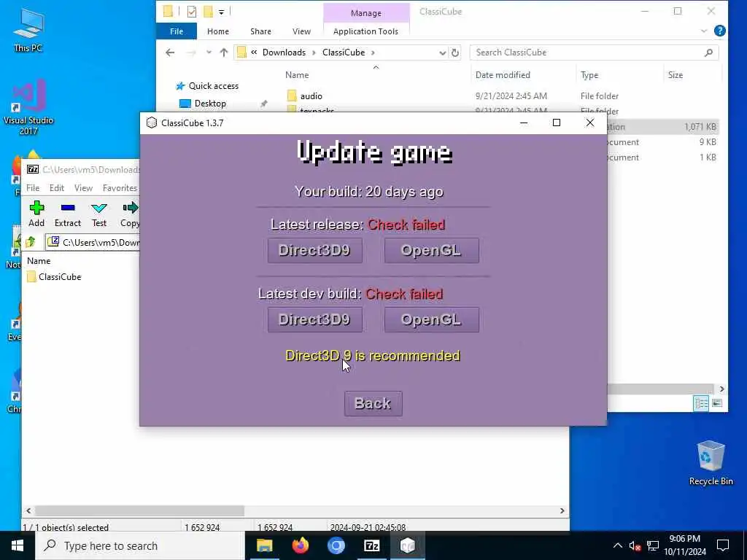Image resolution: width=747 pixels, height=560 pixels.
Task: Click the muted volume tray icon
Action: coord(635,545)
